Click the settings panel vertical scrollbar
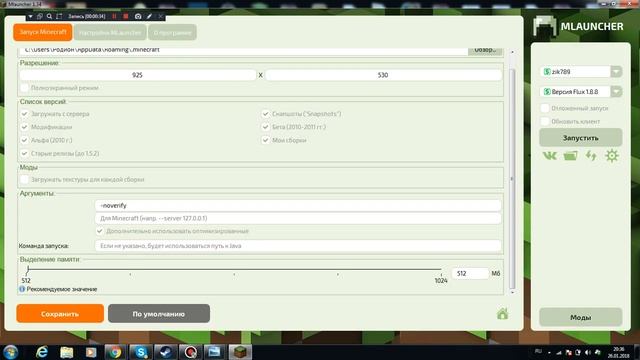The height and width of the screenshot is (360, 640). pos(512,179)
